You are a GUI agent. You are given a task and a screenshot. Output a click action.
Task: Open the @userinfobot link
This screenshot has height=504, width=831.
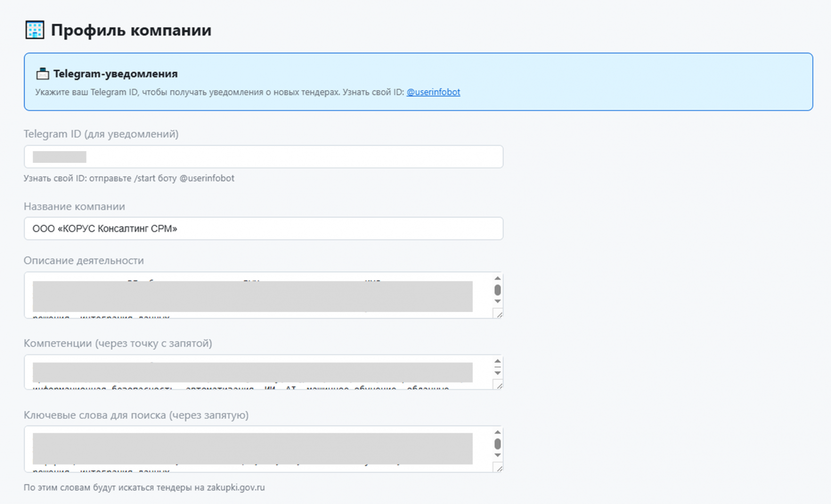[x=433, y=92]
